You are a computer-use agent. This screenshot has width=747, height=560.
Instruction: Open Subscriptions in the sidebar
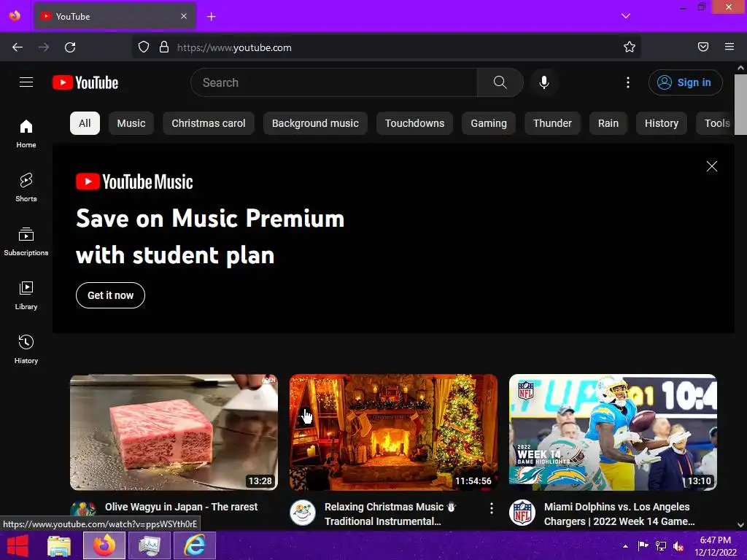point(26,241)
